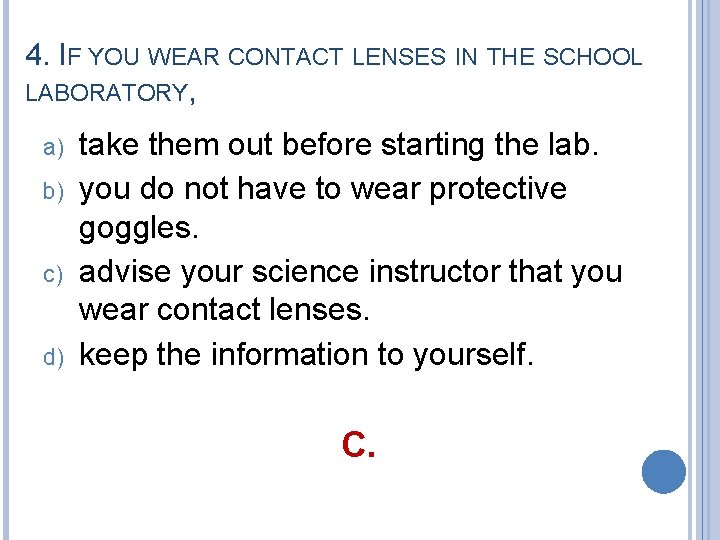Click the question 4 heading text
Image resolution: width=720 pixels, height=540 pixels.
[334, 73]
